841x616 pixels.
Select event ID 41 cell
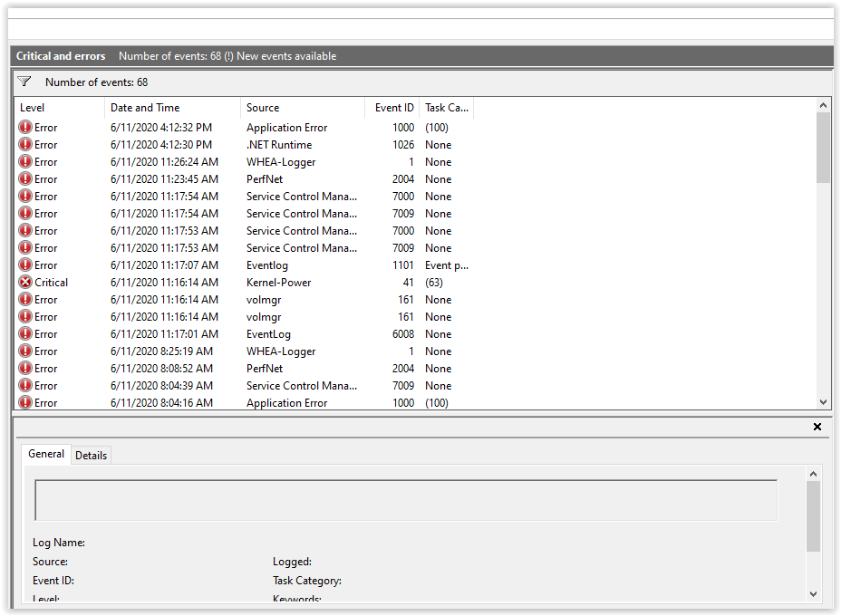pyautogui.click(x=408, y=282)
